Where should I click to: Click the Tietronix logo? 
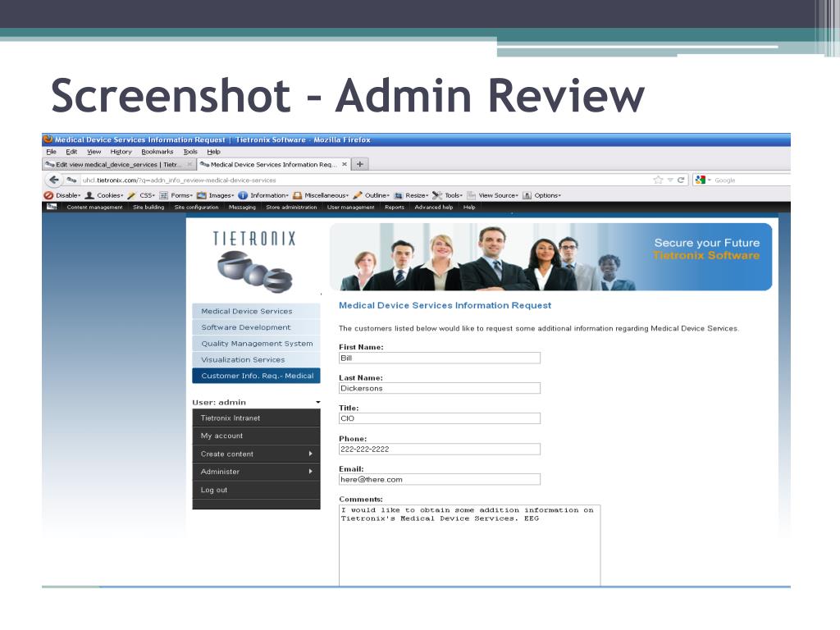click(x=254, y=262)
